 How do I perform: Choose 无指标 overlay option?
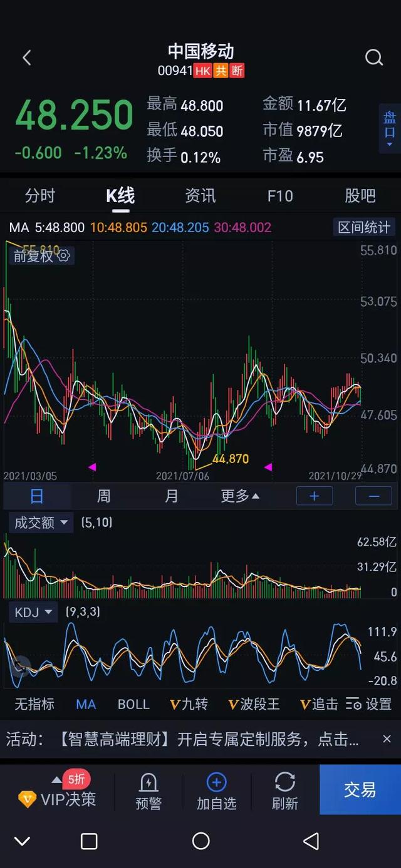click(x=34, y=704)
